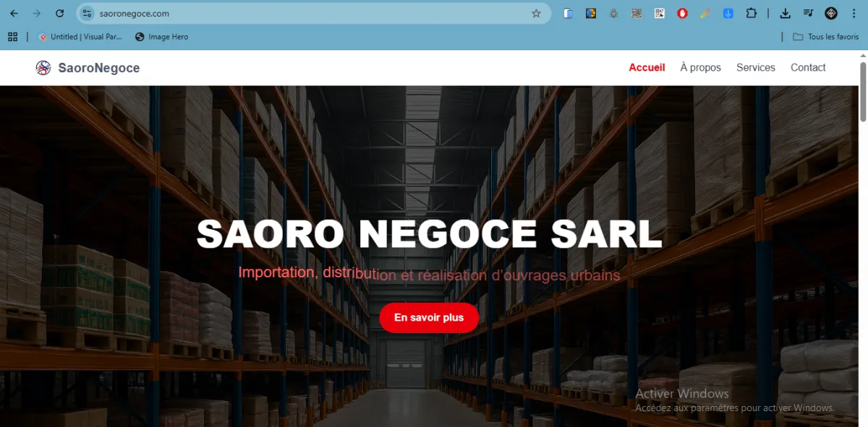Viewport: 868px width, 427px height.
Task: Navigate to the Contact page link
Action: [808, 67]
